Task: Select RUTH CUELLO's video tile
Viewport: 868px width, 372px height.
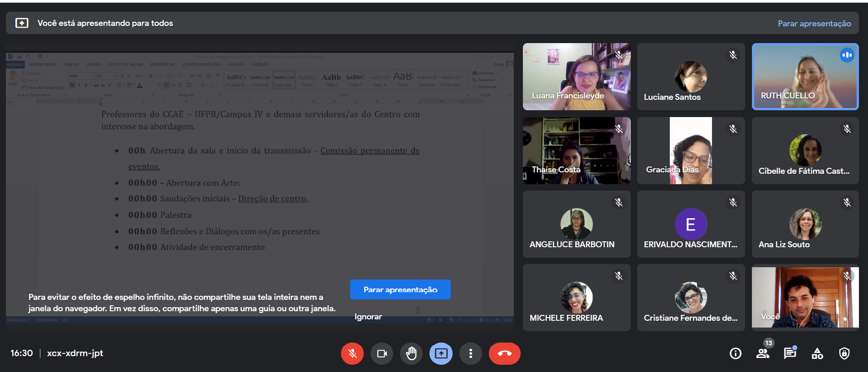Action: point(805,77)
